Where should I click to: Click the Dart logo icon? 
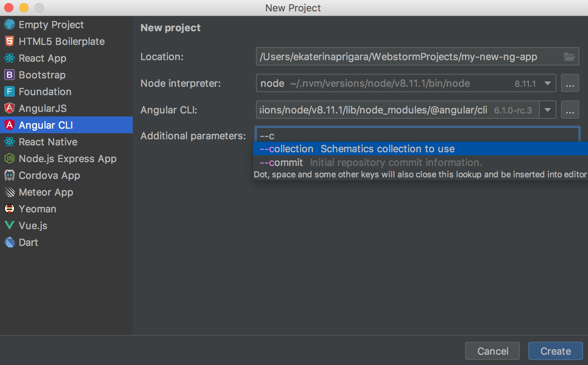coord(10,242)
